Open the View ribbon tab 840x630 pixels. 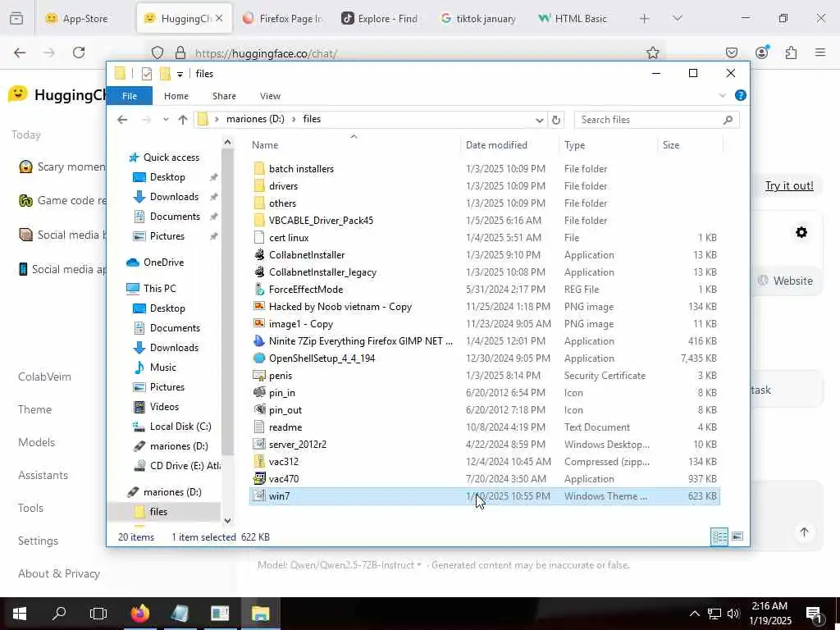(270, 96)
